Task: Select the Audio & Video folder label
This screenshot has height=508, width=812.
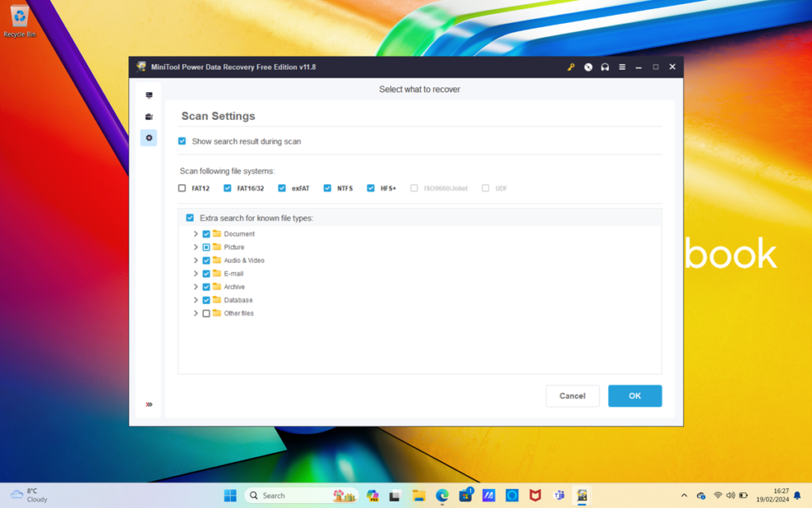Action: pos(244,260)
